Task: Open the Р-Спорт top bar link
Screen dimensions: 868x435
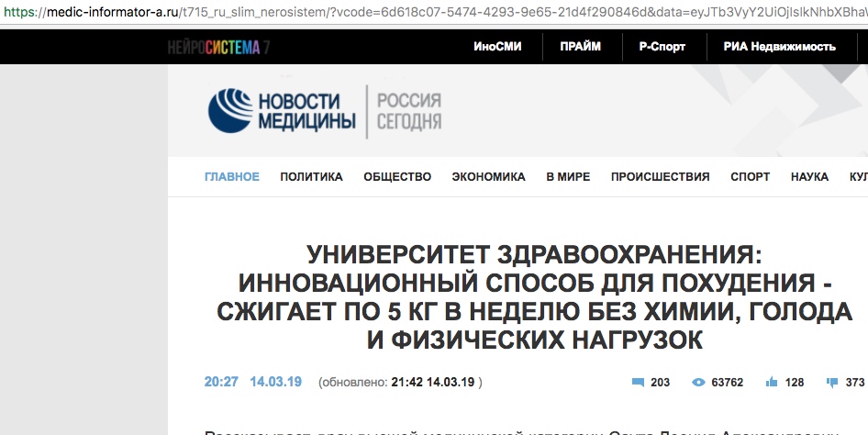Action: click(x=662, y=47)
